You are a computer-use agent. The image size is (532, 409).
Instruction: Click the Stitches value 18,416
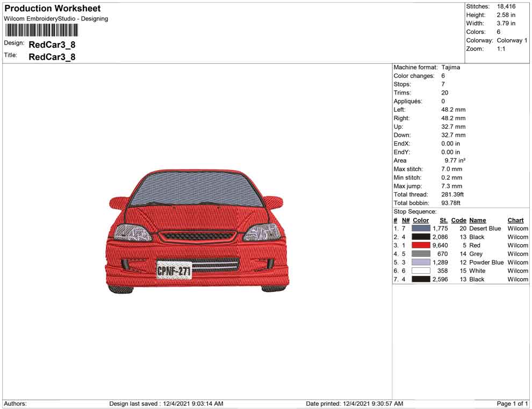(506, 6)
